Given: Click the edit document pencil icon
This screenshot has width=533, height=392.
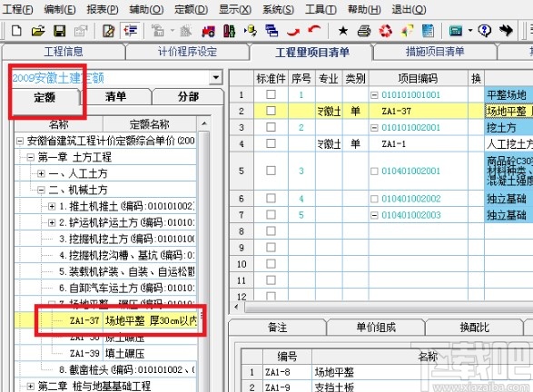Looking at the screenshot, I should point(108,31).
